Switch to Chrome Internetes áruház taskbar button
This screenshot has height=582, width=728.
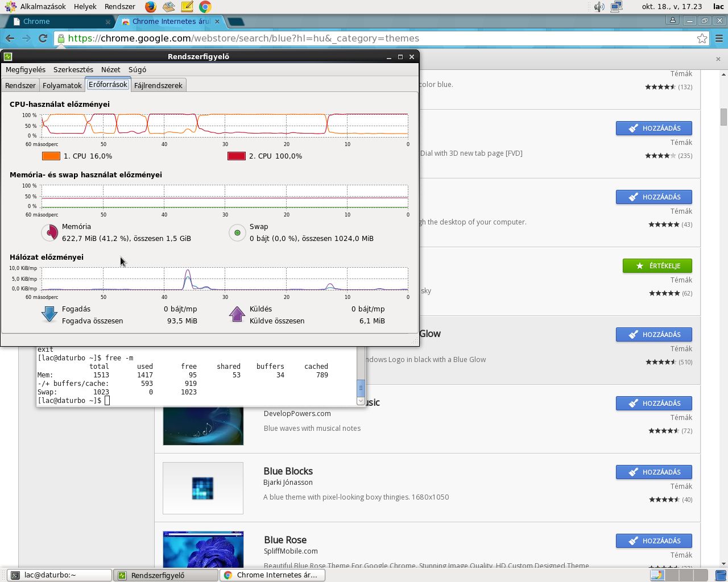pyautogui.click(x=272, y=575)
